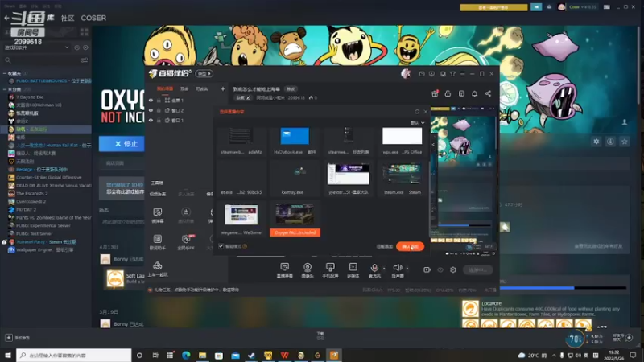Click Steam favorite star icon
Viewport: 644px width, 362px height.
[625, 142]
